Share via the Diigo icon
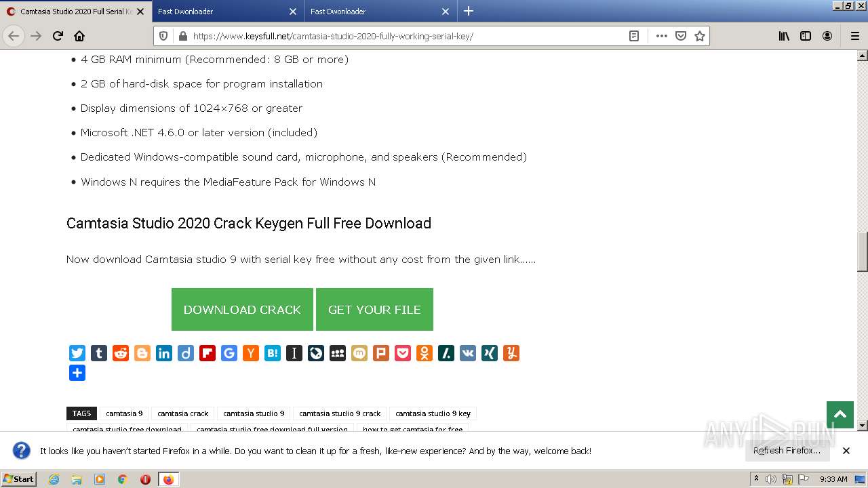 point(186,353)
